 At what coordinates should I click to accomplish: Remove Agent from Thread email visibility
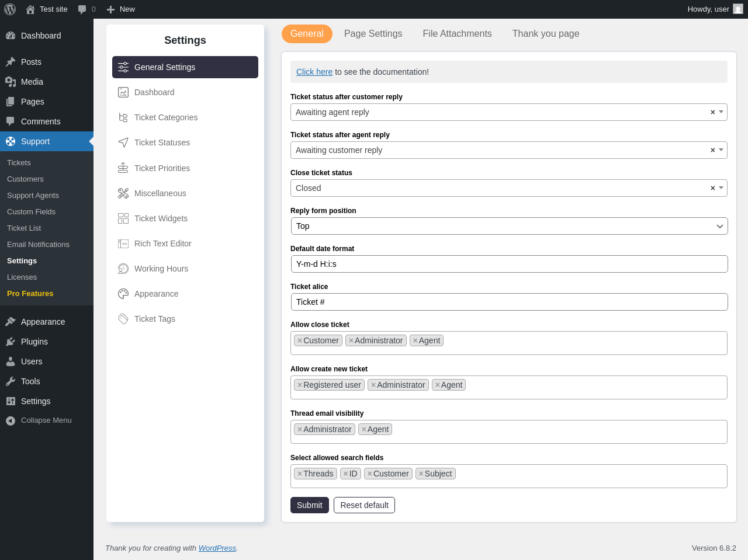click(x=364, y=429)
